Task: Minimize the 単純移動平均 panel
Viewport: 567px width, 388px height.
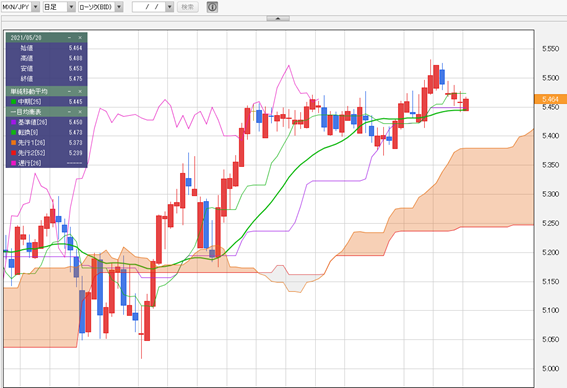Action: [69, 91]
